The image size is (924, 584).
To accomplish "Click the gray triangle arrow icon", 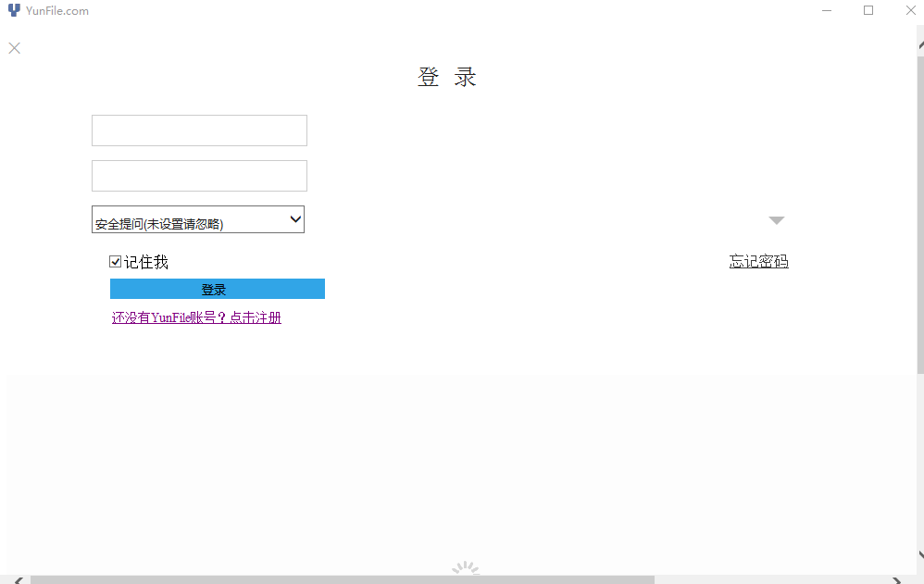I will tap(777, 220).
